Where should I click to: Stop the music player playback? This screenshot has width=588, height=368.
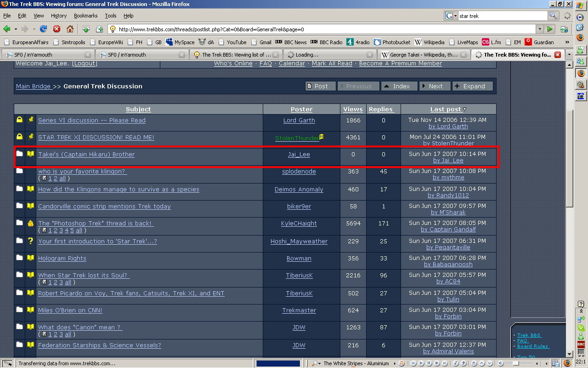(x=436, y=363)
